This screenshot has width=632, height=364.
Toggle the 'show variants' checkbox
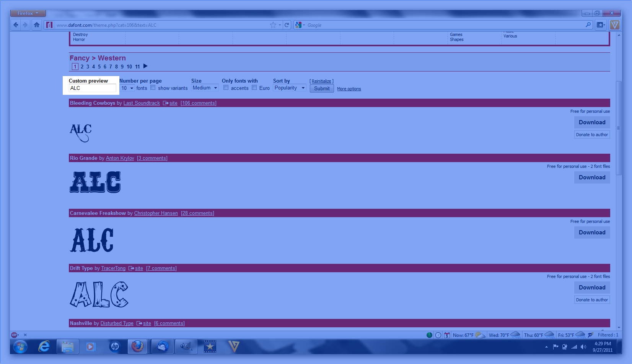point(153,88)
